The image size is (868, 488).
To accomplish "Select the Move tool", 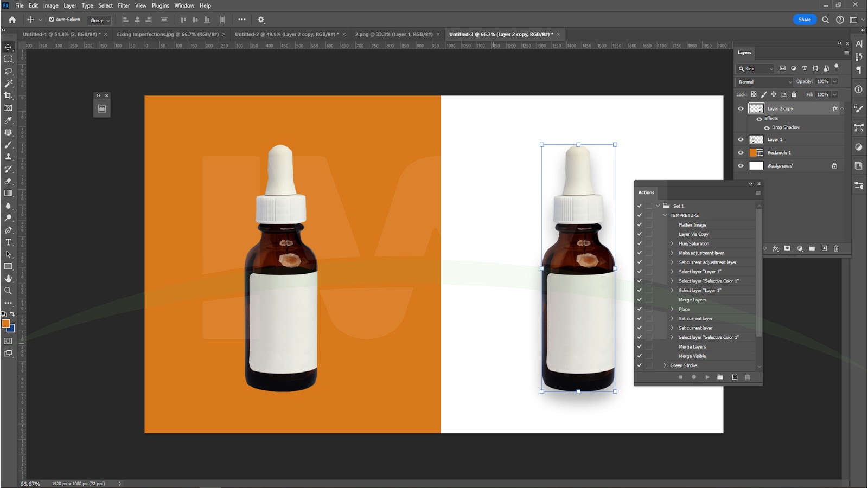I will [8, 47].
